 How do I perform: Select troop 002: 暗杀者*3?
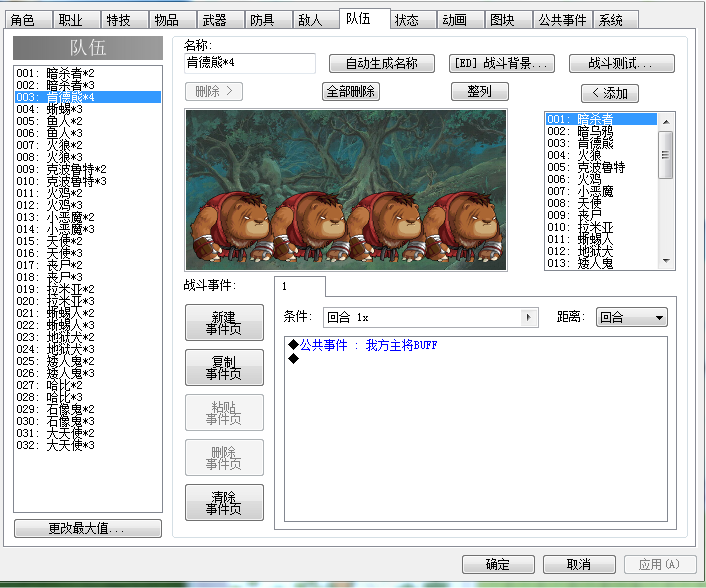tap(88, 85)
